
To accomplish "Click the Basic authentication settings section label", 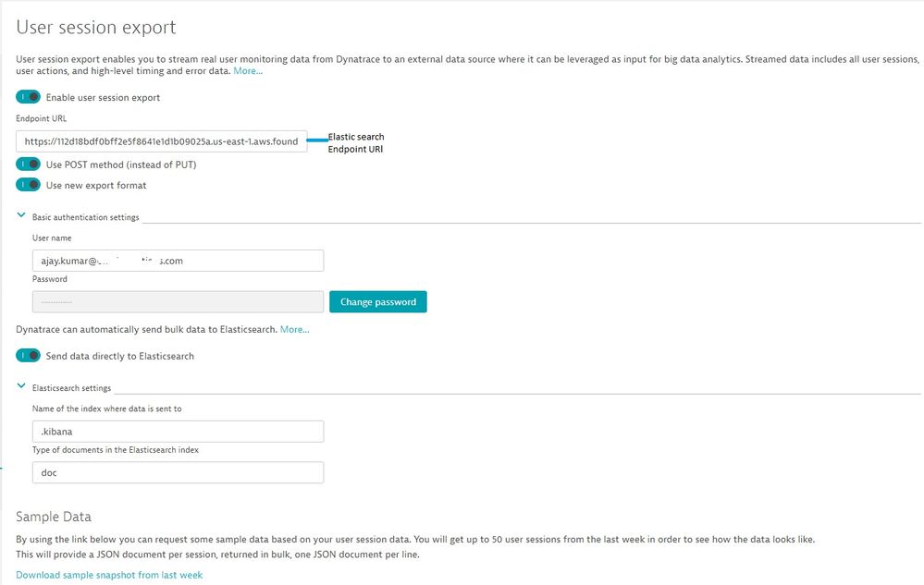I will 85,217.
